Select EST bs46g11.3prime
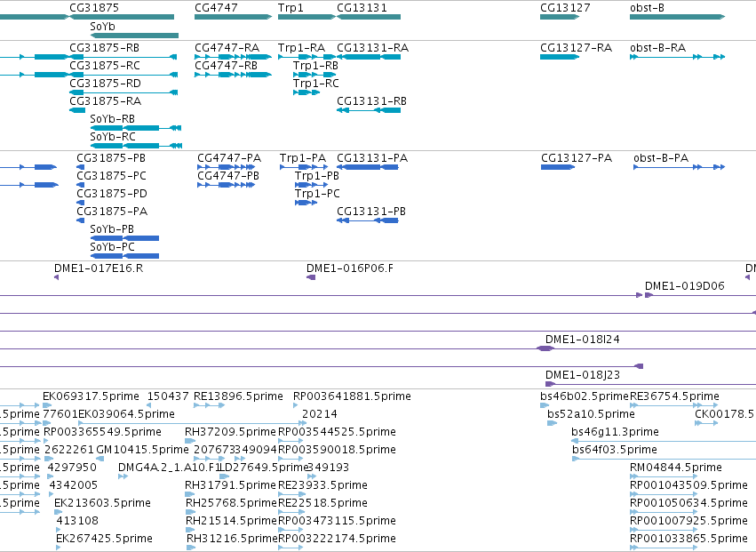Viewport: 756px width, 552px height. tap(615, 432)
